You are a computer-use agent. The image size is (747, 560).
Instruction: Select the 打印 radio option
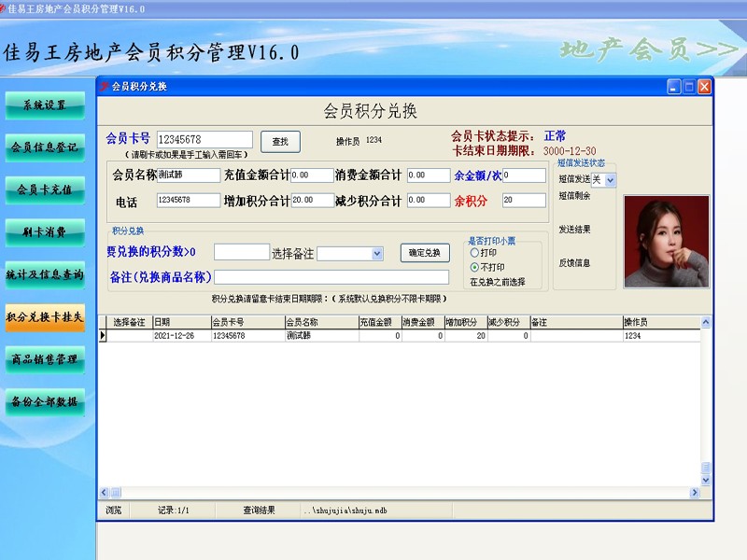pyautogui.click(x=474, y=252)
